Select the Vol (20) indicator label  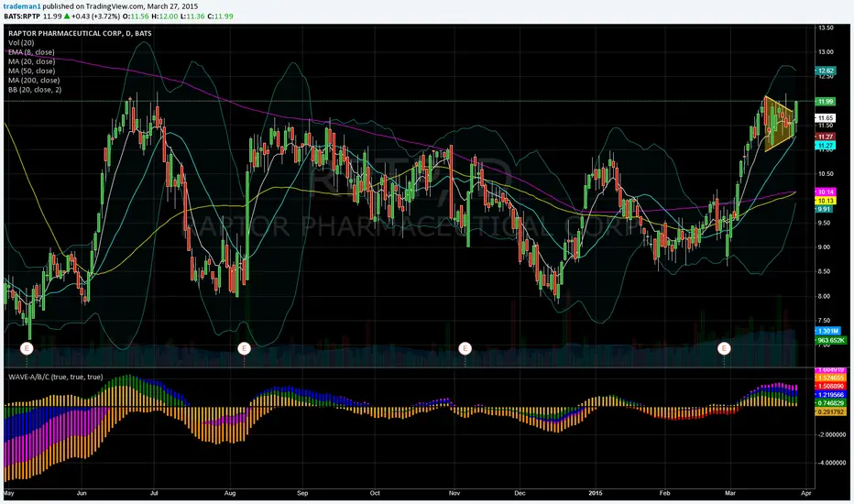(x=21, y=42)
